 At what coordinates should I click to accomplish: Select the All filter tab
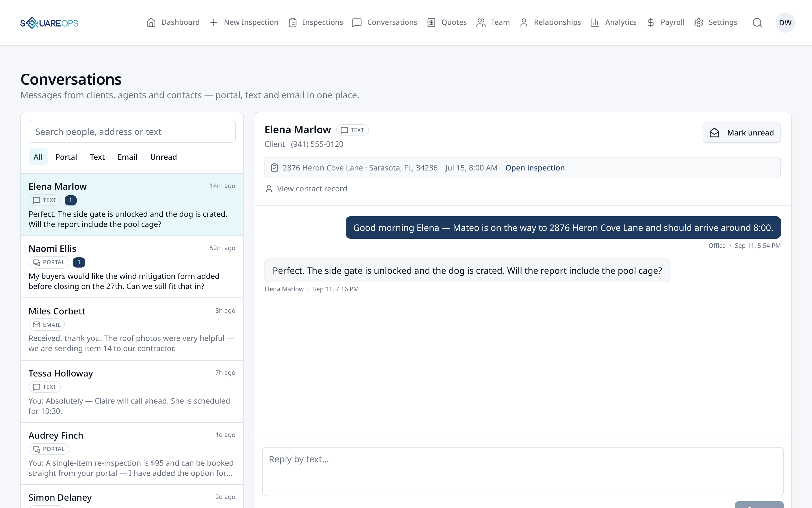[38, 157]
